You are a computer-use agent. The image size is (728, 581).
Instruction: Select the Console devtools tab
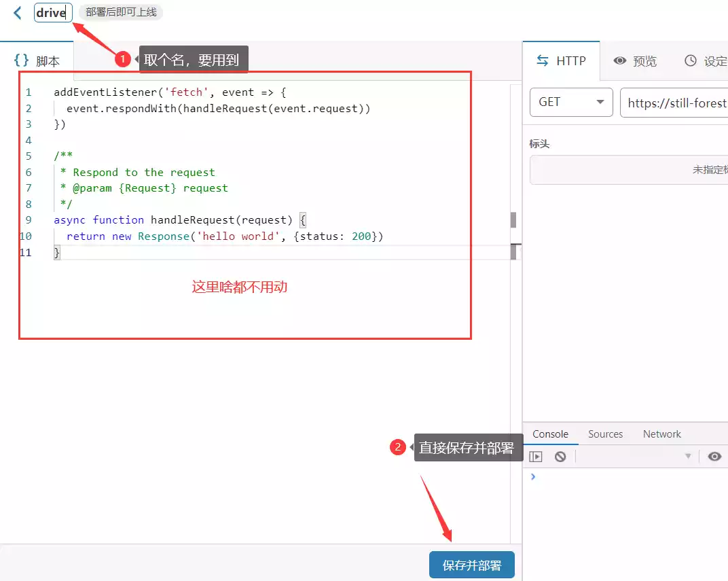550,434
